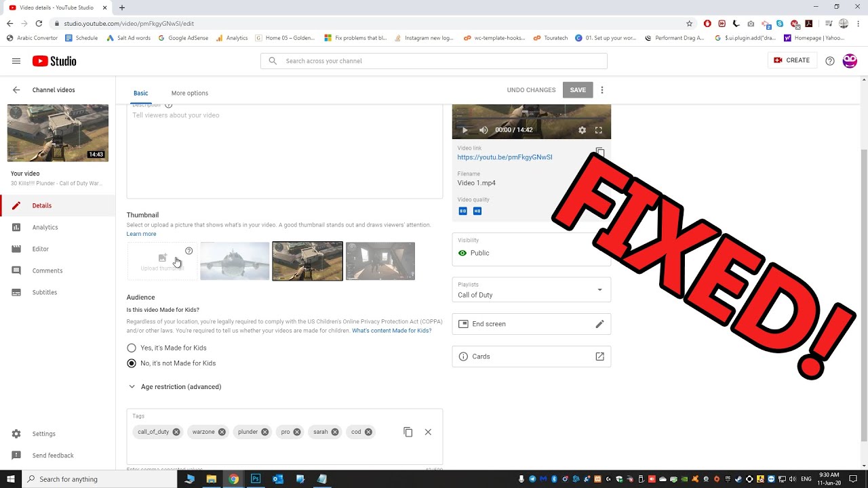Viewport: 868px width, 488px height.
Task: Click the SAVE button
Action: click(578, 90)
